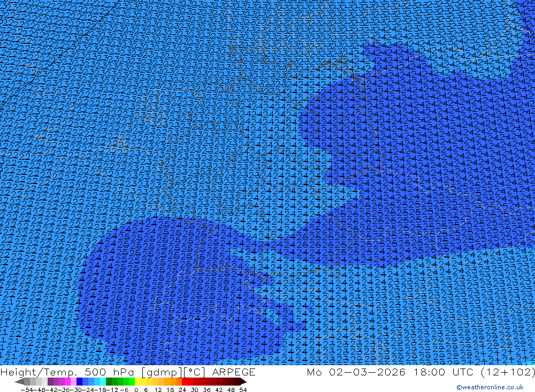The image size is (535, 392).
Task: Click the 'Mo 02-03-2026 18:00 UTC' forecast time
Action: pos(392,372)
